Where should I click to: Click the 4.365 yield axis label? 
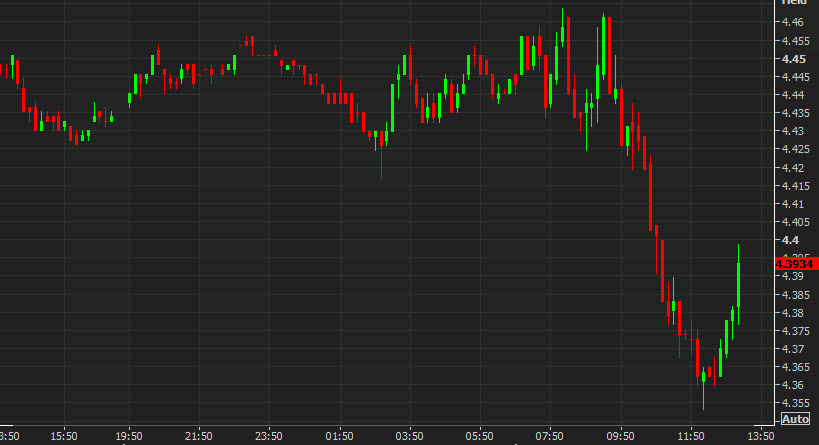(x=795, y=367)
